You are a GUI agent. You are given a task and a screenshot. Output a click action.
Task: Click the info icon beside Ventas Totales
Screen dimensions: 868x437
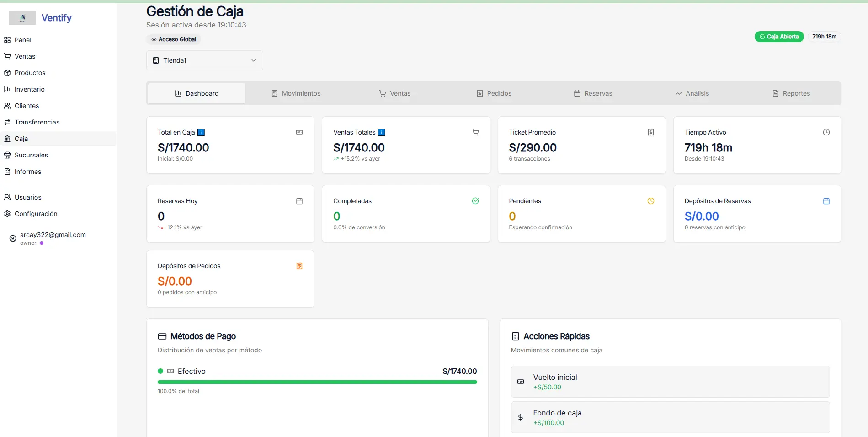coord(382,132)
